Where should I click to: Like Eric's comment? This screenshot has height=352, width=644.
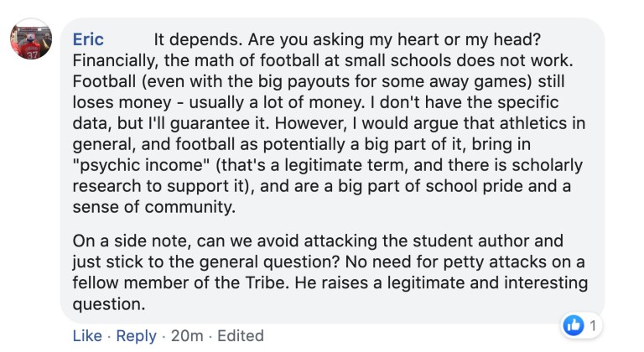pos(87,335)
